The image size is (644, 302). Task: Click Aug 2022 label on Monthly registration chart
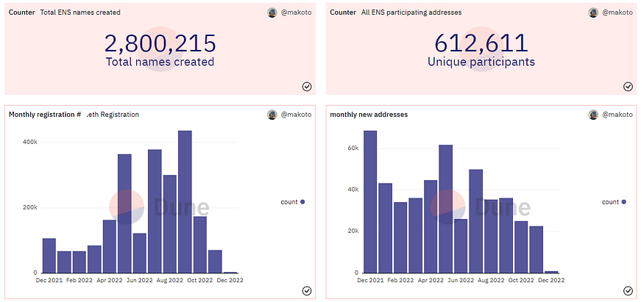click(169, 280)
